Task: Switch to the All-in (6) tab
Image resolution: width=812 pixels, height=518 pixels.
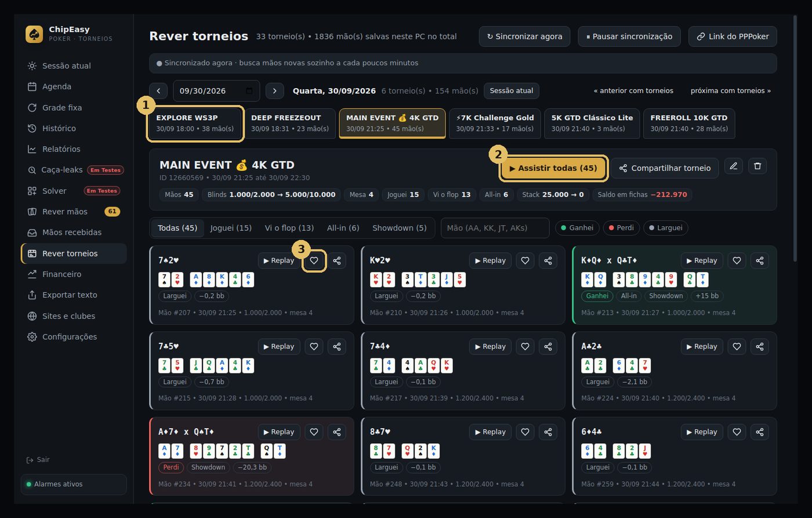Action: tap(343, 228)
